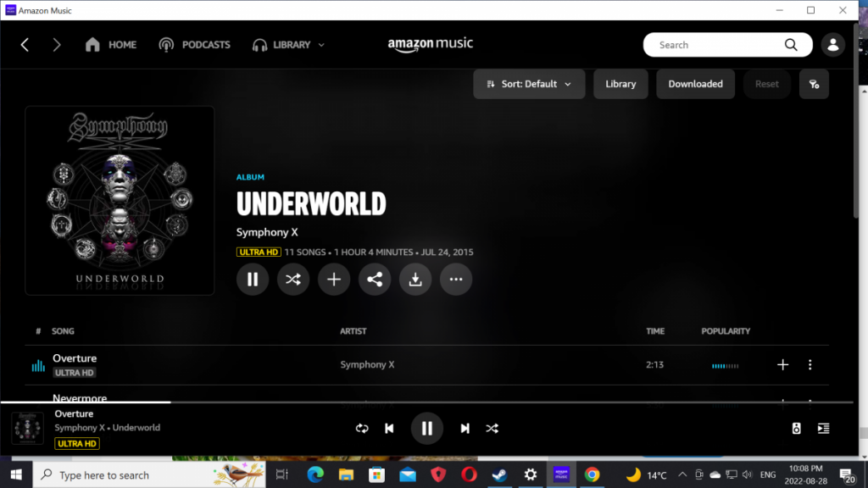Screen dimensions: 868x488
Task: Open Task View on the taskbar
Action: 282,474
